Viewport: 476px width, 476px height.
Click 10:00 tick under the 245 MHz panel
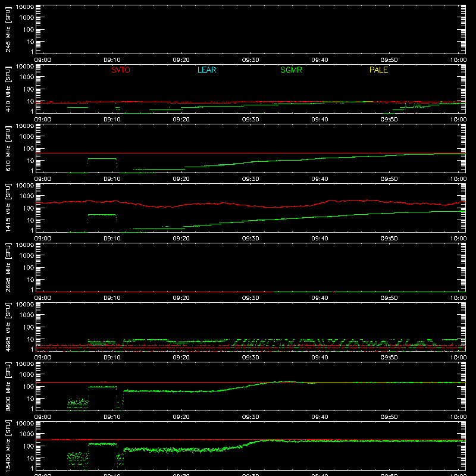pyautogui.click(x=458, y=60)
